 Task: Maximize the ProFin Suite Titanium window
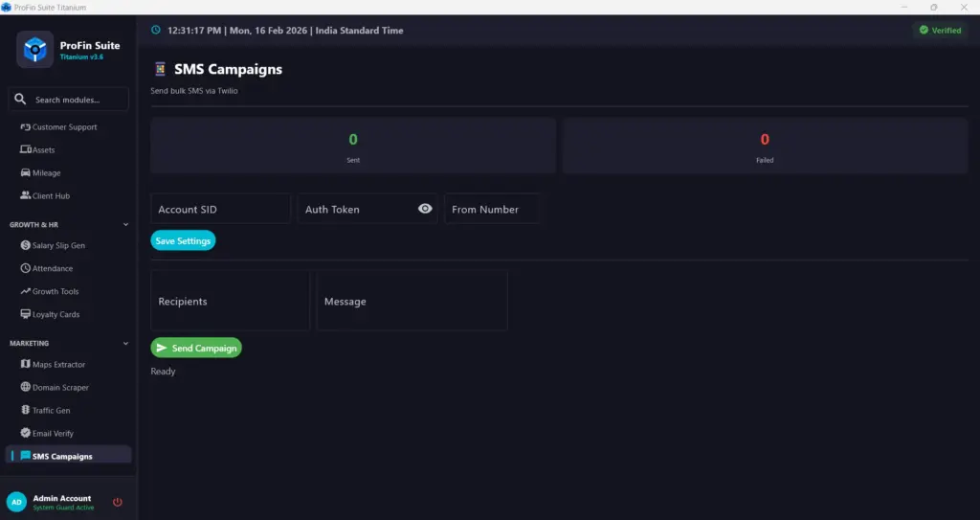tap(934, 7)
